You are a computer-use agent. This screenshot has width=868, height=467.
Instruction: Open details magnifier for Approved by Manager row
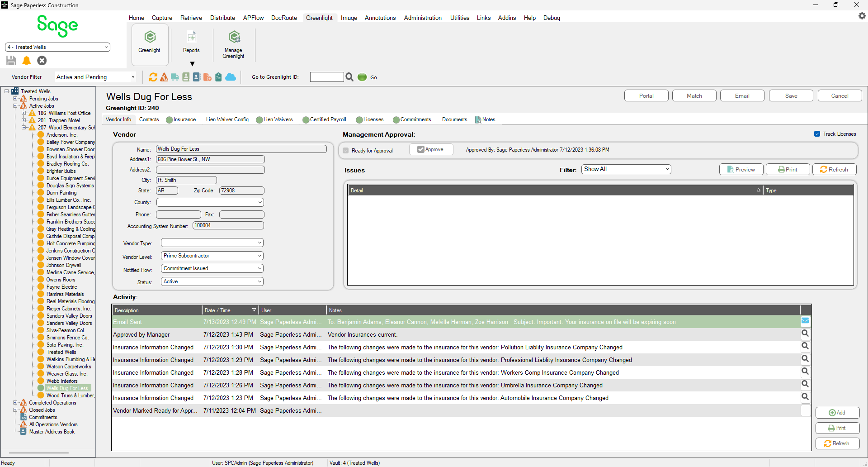pyautogui.click(x=805, y=334)
